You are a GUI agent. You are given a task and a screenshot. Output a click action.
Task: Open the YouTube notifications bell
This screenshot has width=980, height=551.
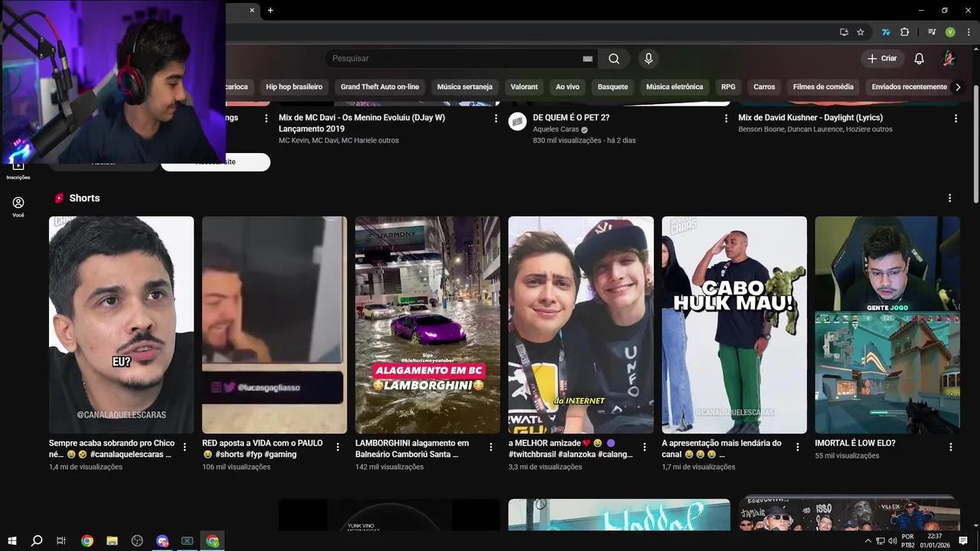point(919,58)
